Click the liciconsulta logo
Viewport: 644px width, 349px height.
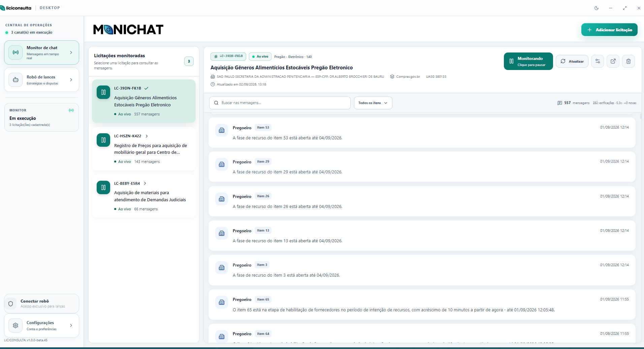point(16,8)
